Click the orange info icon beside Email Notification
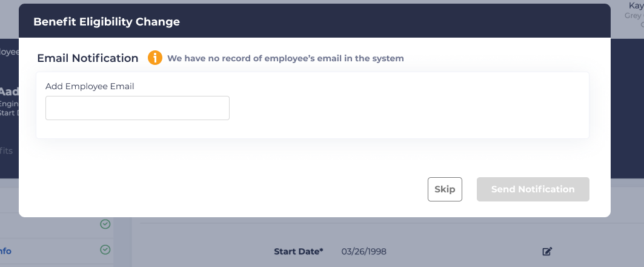The height and width of the screenshot is (267, 644). click(155, 58)
